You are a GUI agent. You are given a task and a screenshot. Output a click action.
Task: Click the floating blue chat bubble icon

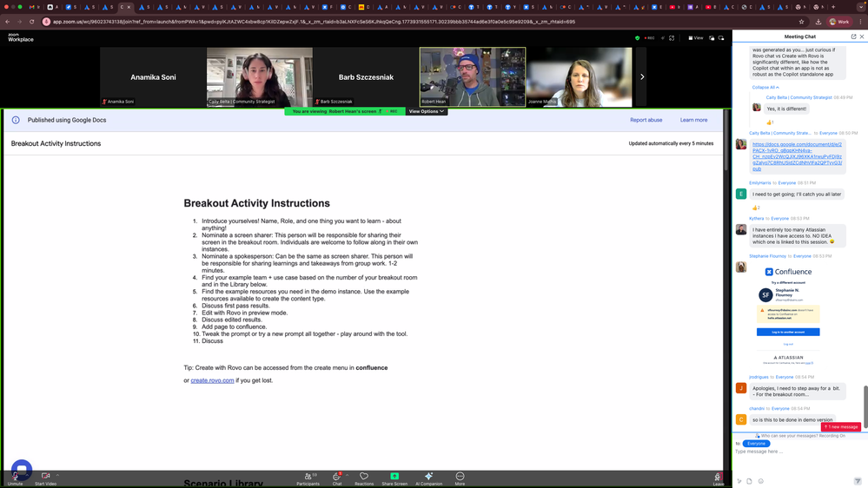pos(22,469)
